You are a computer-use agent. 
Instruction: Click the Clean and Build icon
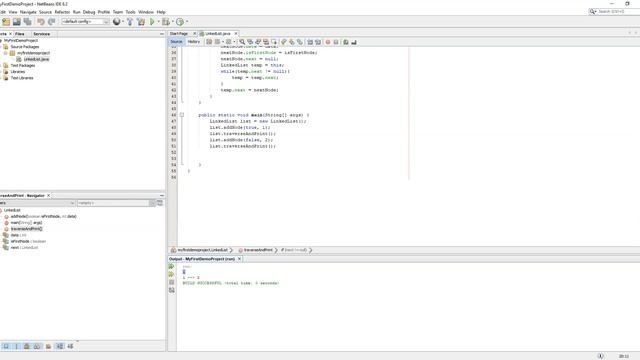click(x=141, y=22)
